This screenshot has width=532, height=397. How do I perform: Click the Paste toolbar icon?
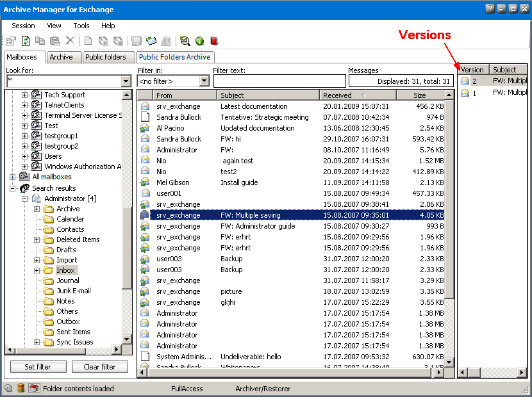[54, 40]
